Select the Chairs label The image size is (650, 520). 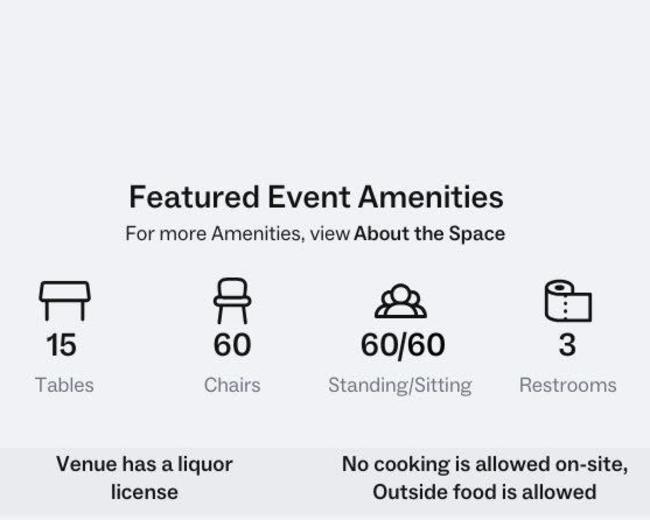click(x=232, y=385)
